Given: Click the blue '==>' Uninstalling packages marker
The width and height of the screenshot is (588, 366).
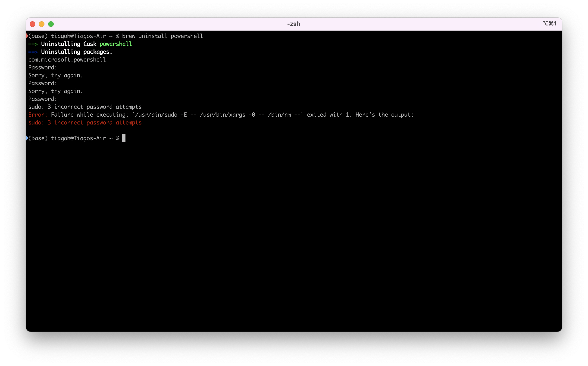Looking at the screenshot, I should (x=33, y=52).
